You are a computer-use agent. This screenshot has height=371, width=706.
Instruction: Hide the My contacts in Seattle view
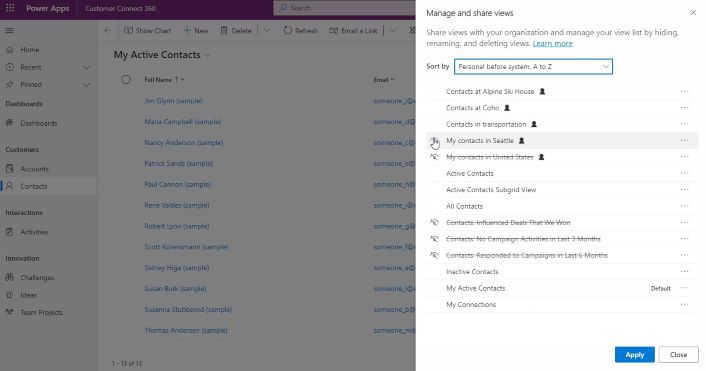click(434, 141)
